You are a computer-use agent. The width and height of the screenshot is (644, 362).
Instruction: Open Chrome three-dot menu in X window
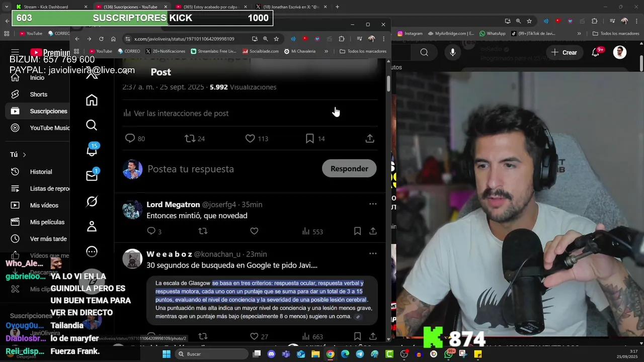383,39
